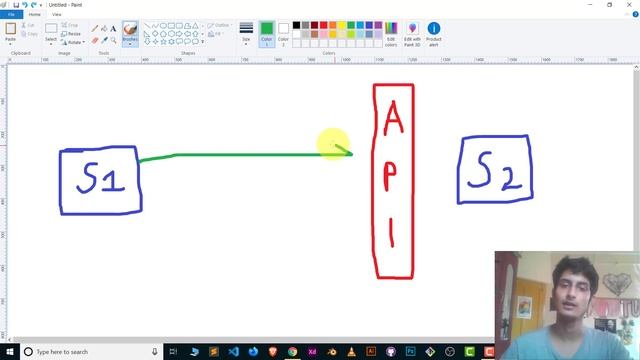
Task: Click the Resize button
Action: click(x=71, y=34)
